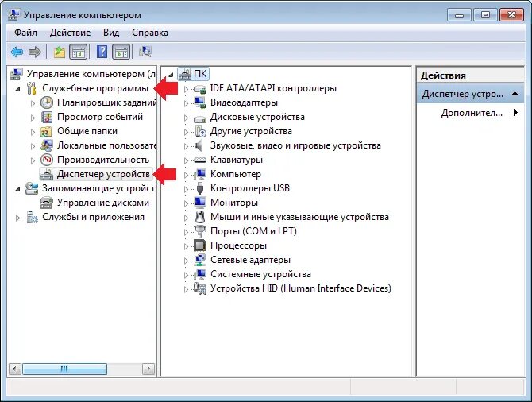This screenshot has width=532, height=402.
Task: Select the ПК root label
Action: 200,74
